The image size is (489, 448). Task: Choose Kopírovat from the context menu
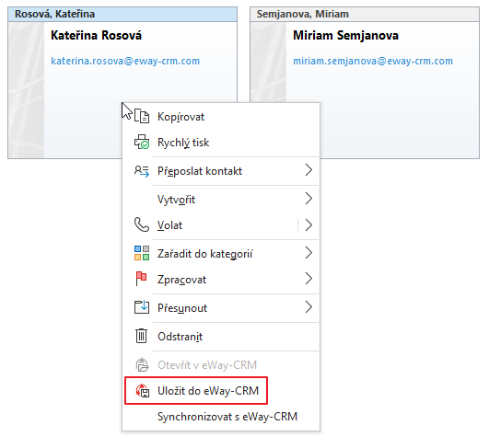221,117
